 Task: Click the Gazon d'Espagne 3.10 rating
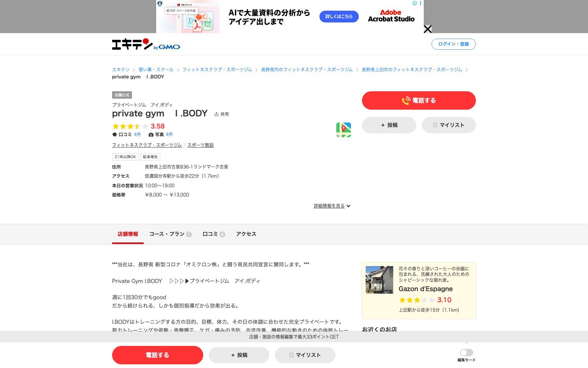425,300
